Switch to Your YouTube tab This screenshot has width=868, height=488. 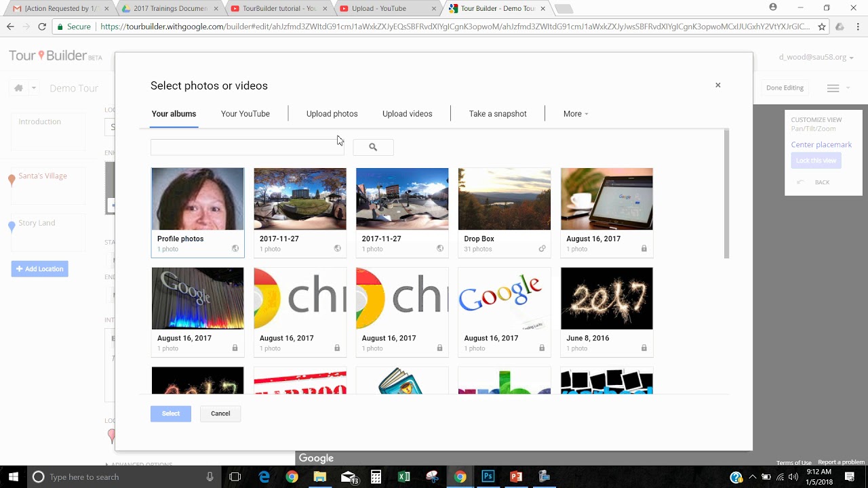point(245,114)
